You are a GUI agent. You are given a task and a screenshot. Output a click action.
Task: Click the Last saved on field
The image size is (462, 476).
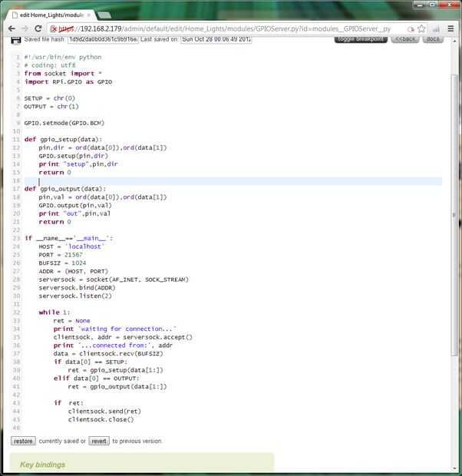pyautogui.click(x=216, y=39)
